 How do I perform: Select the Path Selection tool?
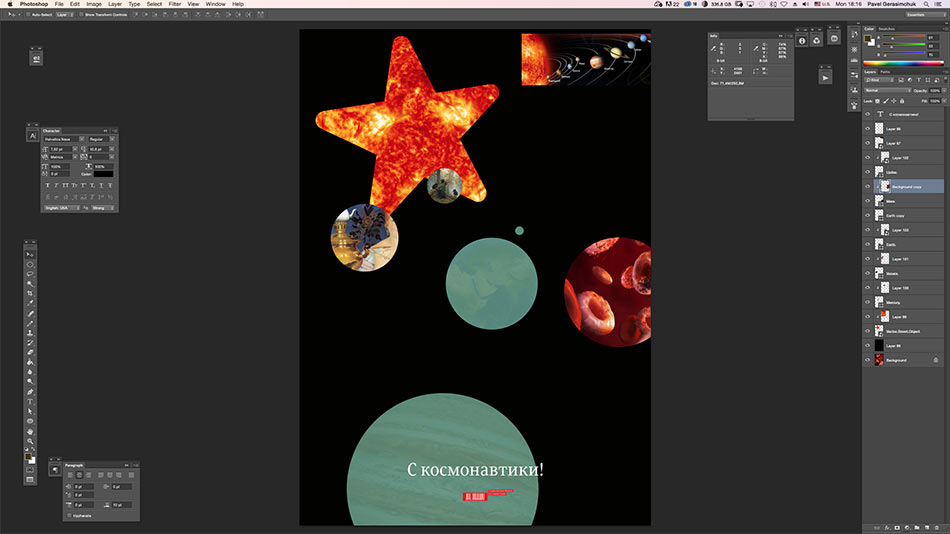tap(30, 411)
